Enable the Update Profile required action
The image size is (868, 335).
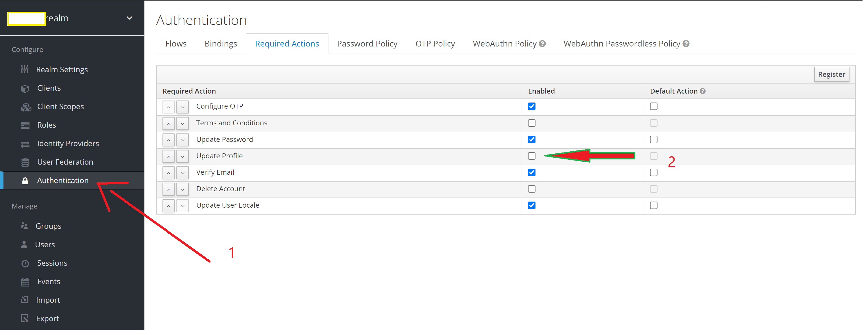[532, 156]
